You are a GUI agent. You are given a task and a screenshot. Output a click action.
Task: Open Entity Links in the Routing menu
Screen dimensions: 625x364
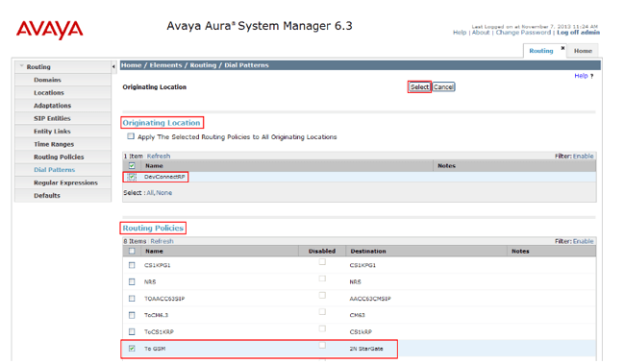click(x=52, y=131)
